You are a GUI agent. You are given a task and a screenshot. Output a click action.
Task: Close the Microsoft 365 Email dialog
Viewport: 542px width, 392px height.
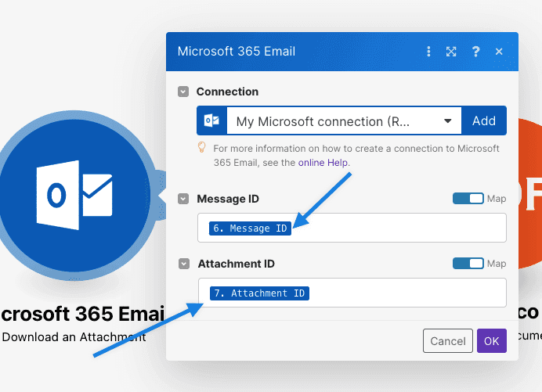499,52
